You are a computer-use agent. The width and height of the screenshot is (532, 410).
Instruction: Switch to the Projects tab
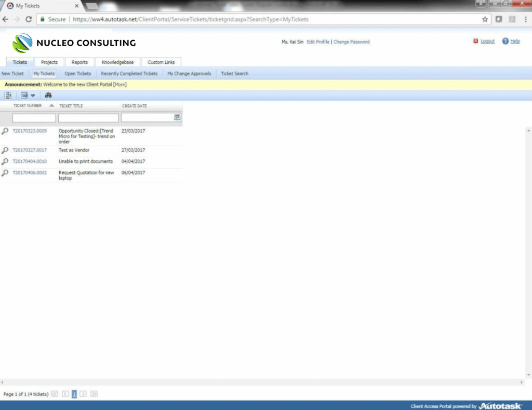49,62
